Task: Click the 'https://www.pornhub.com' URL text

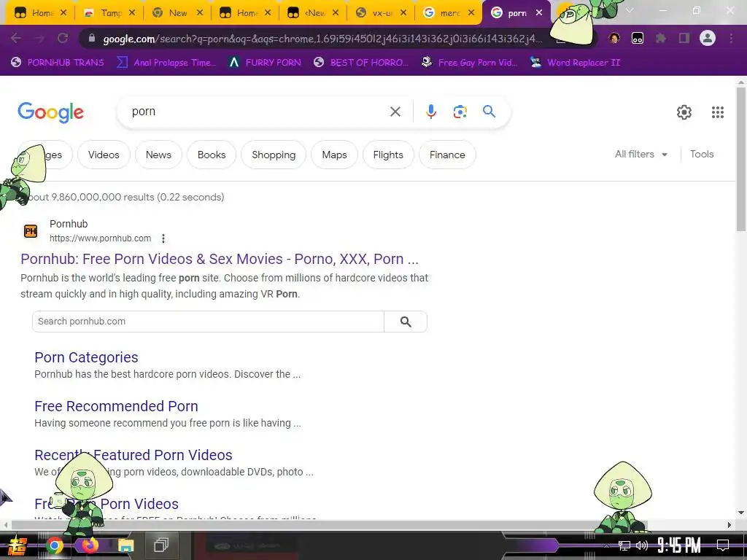Action: 100,238
